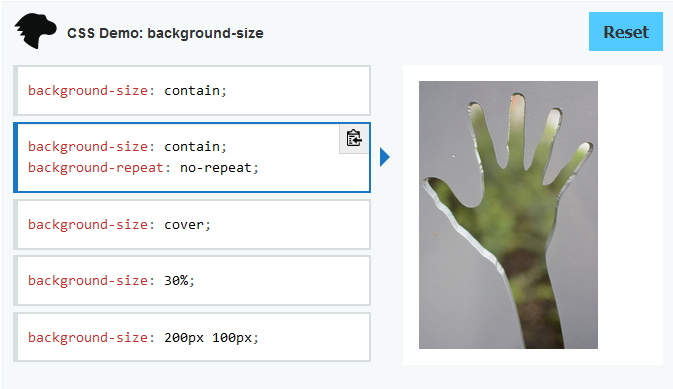Click the 'CSS Demo: background-size' heading
Viewport: 673px width, 389px height.
165,33
